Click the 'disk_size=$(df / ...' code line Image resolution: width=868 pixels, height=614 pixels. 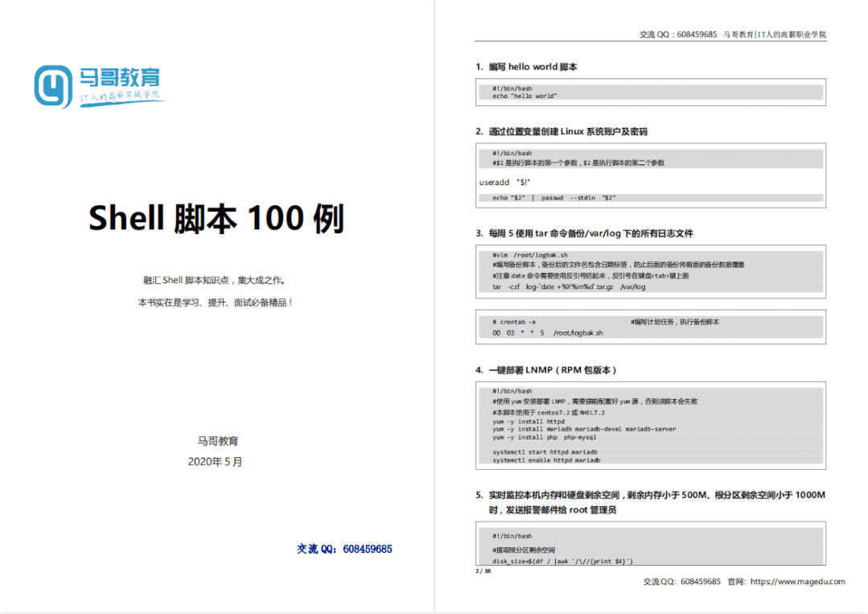562,561
